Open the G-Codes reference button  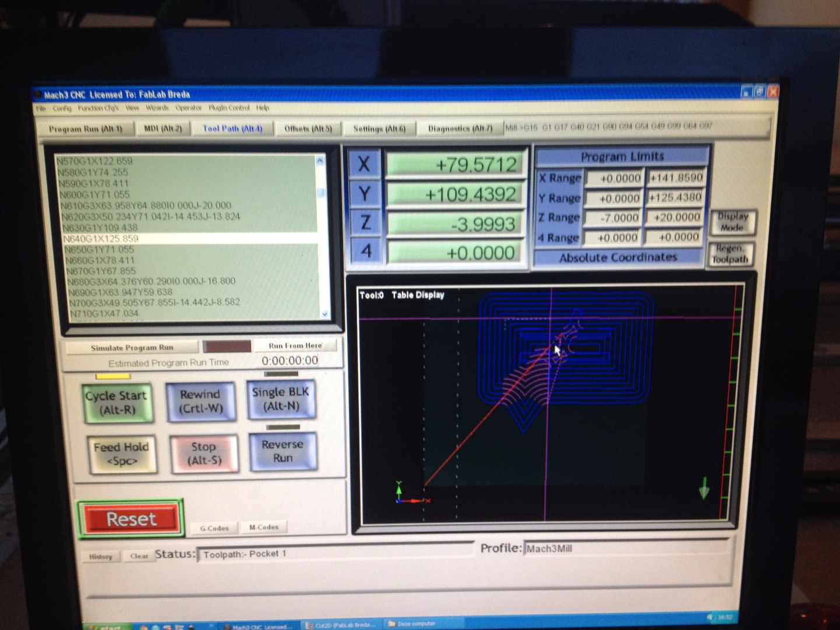(215, 528)
